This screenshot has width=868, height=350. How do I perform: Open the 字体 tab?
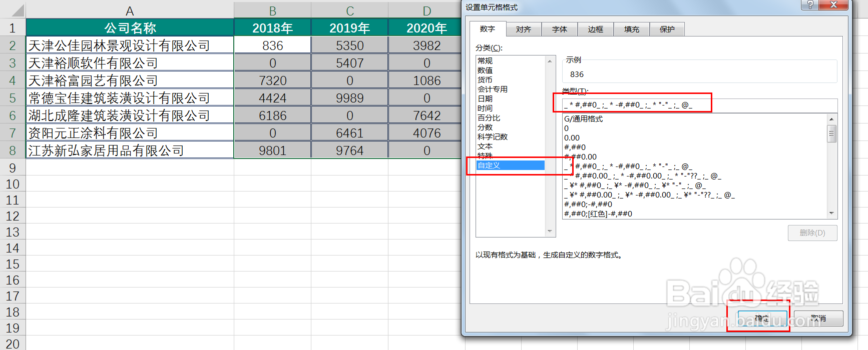click(x=560, y=29)
